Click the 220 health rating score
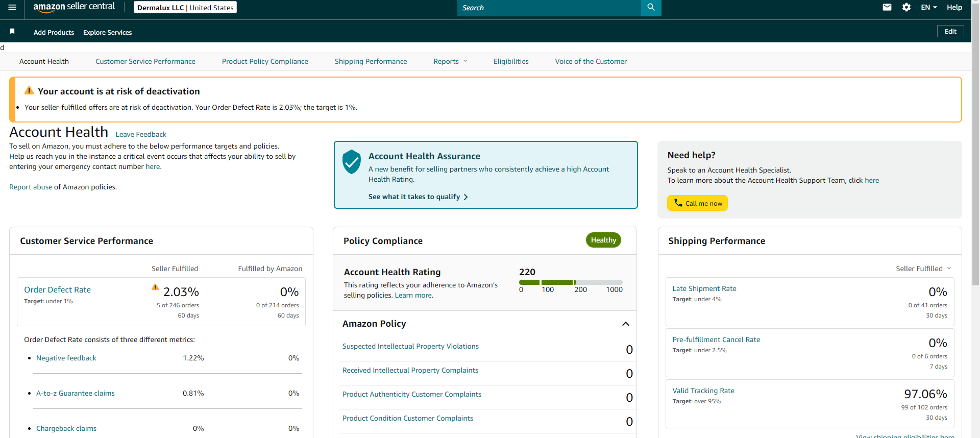980x438 pixels. coord(527,272)
